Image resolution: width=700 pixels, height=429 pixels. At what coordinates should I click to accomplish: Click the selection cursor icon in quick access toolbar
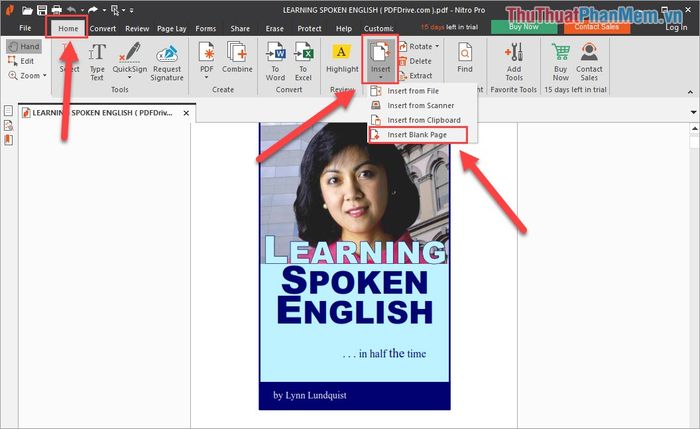click(115, 10)
